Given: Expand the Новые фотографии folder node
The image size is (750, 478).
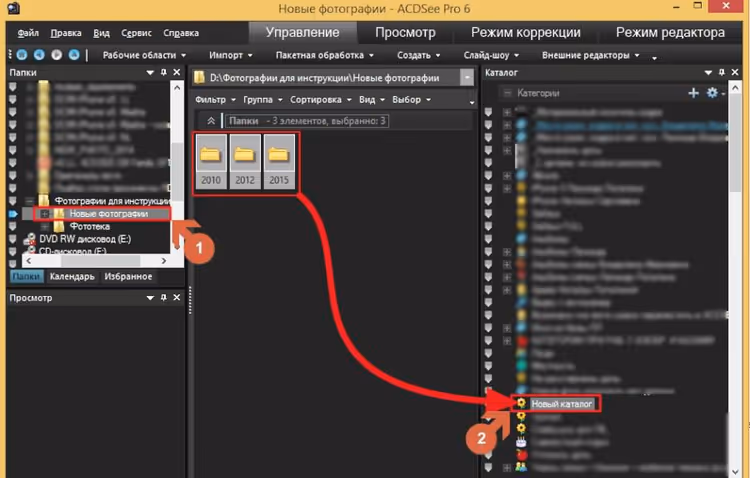Looking at the screenshot, I should [x=44, y=213].
